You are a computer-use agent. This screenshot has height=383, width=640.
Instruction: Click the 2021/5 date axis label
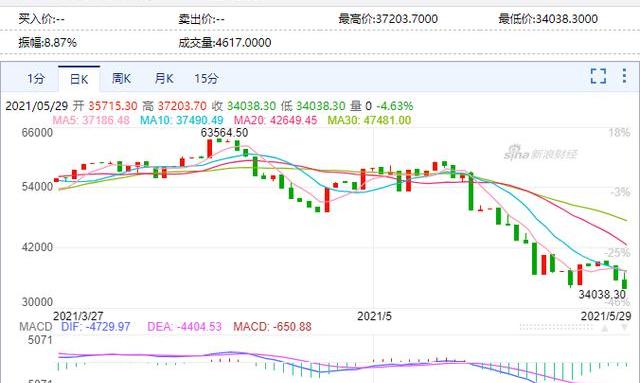[374, 316]
